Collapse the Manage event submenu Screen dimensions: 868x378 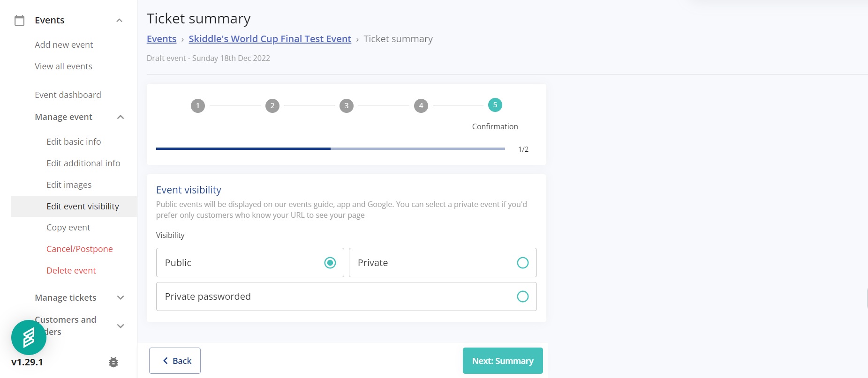(x=121, y=117)
